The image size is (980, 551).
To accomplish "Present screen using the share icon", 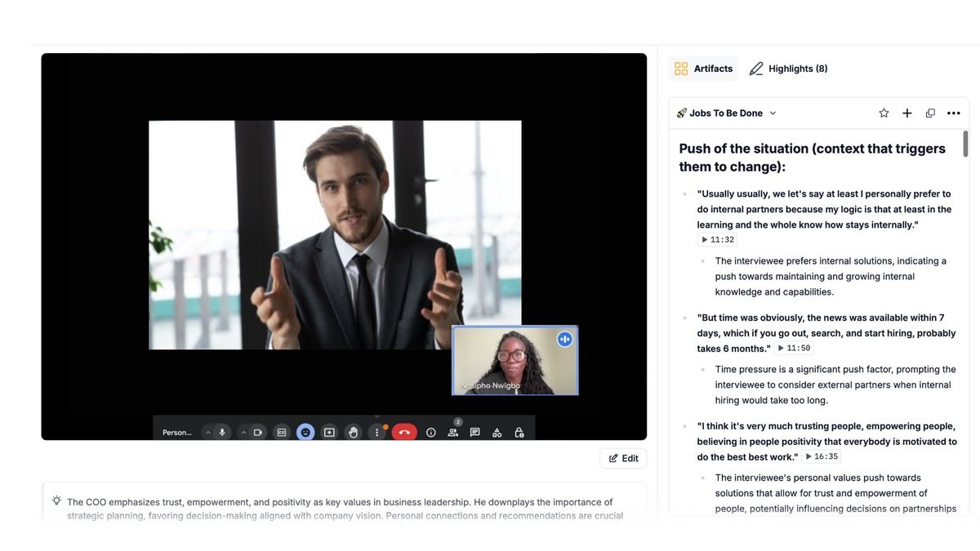I will [x=328, y=432].
